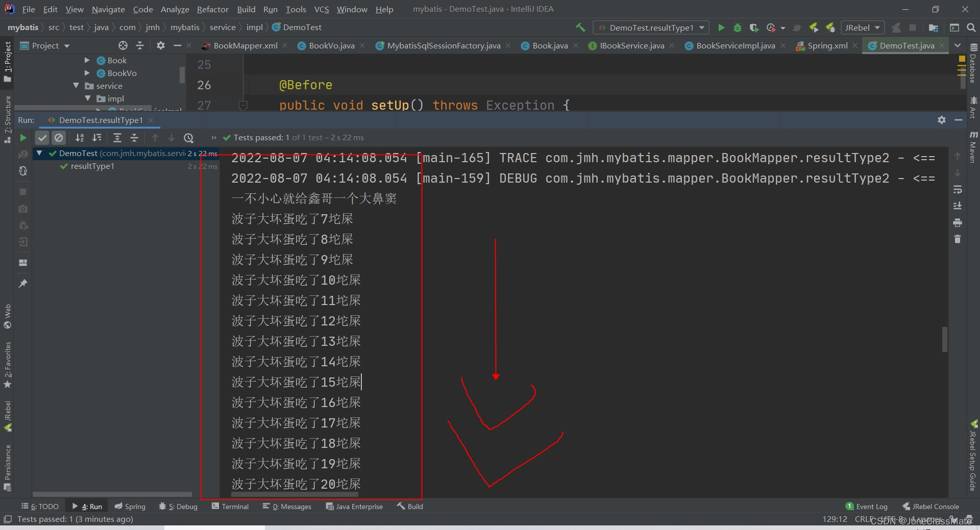Sort tests alphabetically in Run toolbar

pyautogui.click(x=80, y=138)
